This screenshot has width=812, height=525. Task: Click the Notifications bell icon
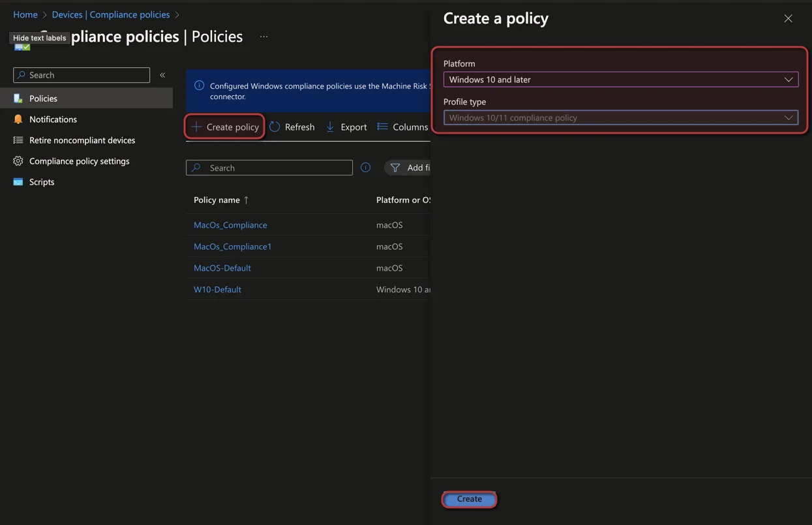(18, 119)
